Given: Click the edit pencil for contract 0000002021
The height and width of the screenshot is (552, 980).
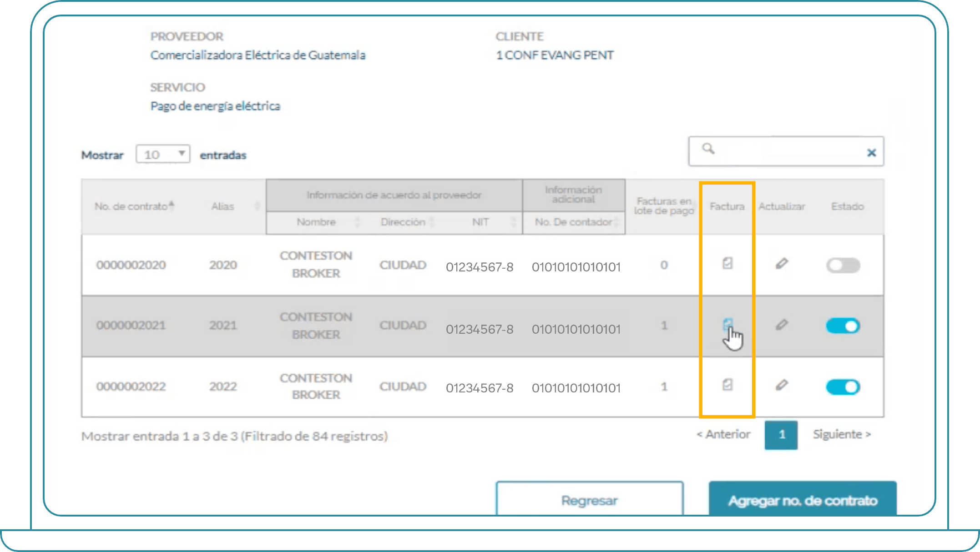Looking at the screenshot, I should (x=782, y=325).
